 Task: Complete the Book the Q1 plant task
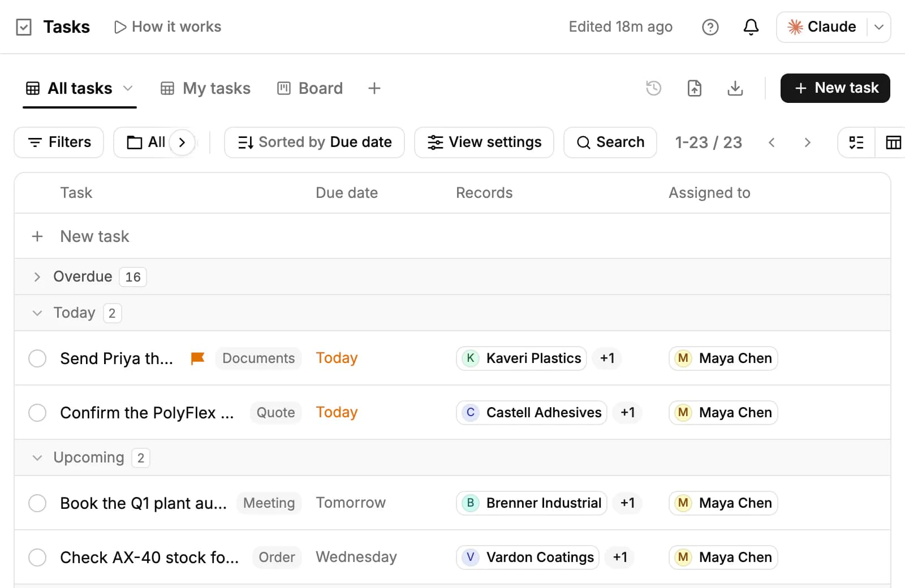click(37, 503)
